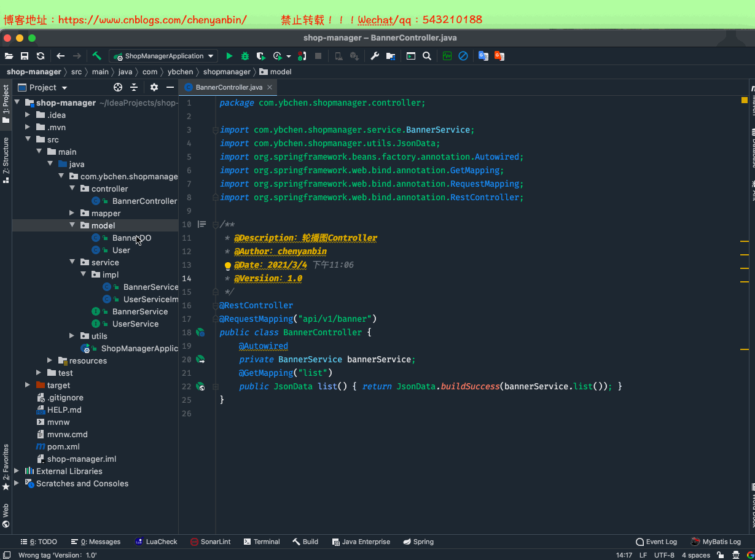Start debugging with the green bug icon

pos(245,56)
